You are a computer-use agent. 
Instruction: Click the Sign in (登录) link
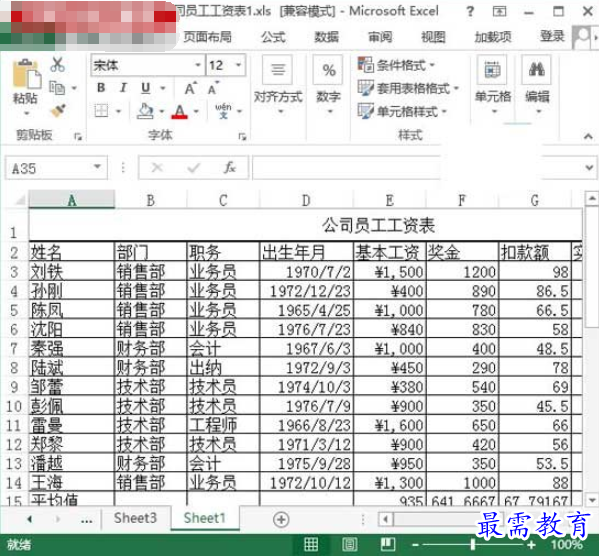552,36
